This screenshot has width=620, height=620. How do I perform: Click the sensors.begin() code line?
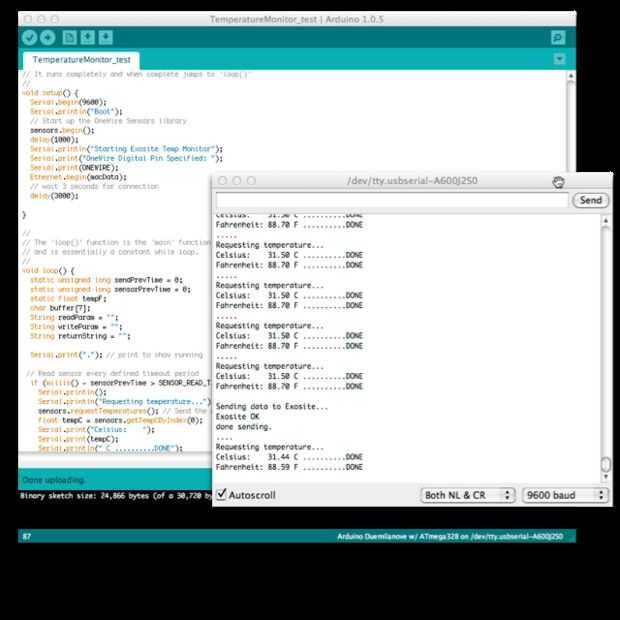[x=62, y=130]
